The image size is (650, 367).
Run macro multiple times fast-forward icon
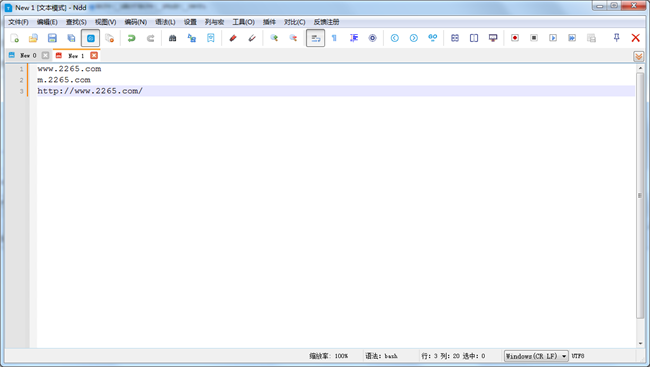pyautogui.click(x=572, y=38)
